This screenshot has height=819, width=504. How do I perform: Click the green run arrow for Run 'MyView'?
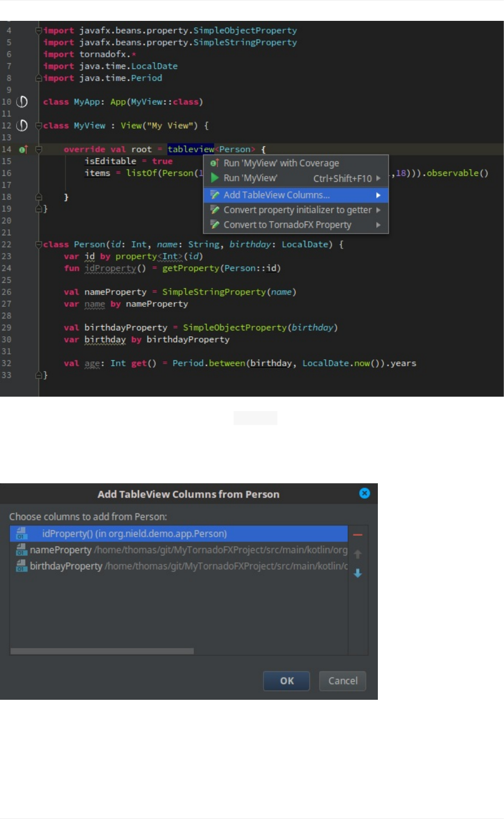pyautogui.click(x=214, y=178)
